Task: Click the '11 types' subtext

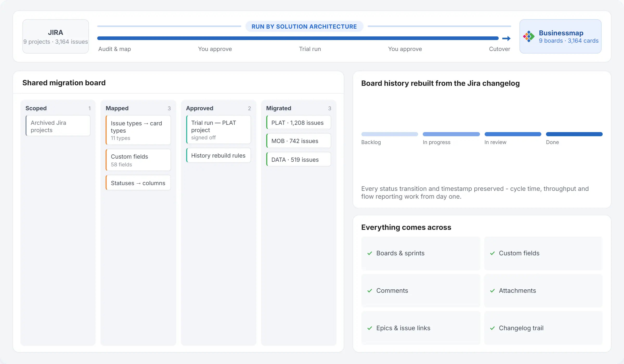Action: coord(120,138)
